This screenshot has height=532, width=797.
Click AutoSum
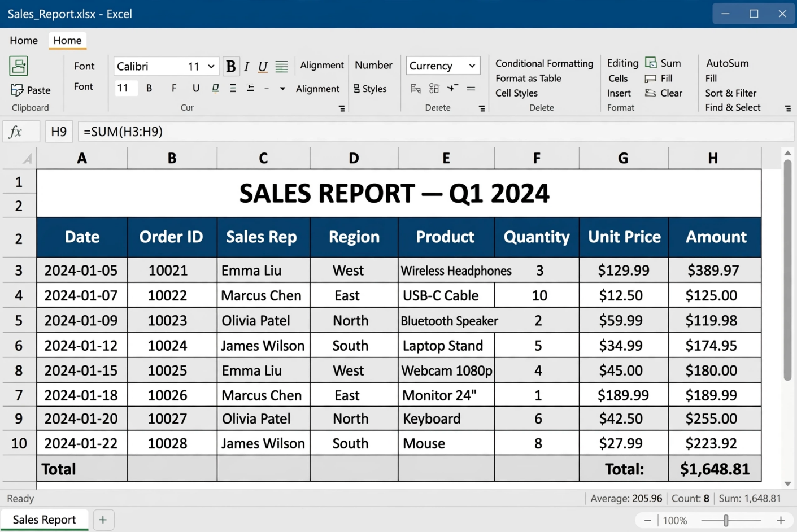point(728,63)
